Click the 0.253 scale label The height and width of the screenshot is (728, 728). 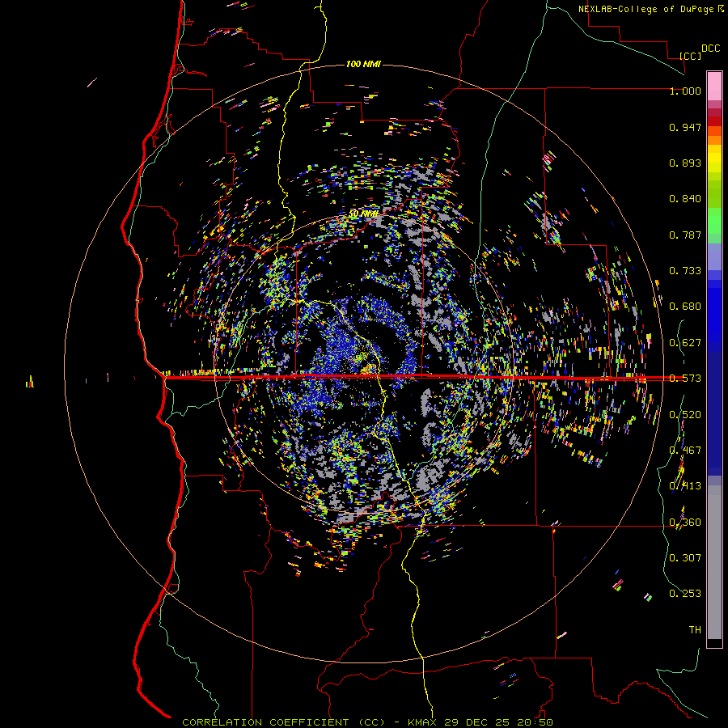point(685,594)
